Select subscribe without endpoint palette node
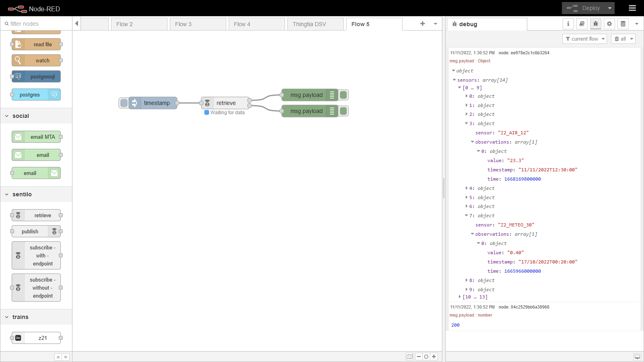This screenshot has width=644, height=362. [x=36, y=288]
